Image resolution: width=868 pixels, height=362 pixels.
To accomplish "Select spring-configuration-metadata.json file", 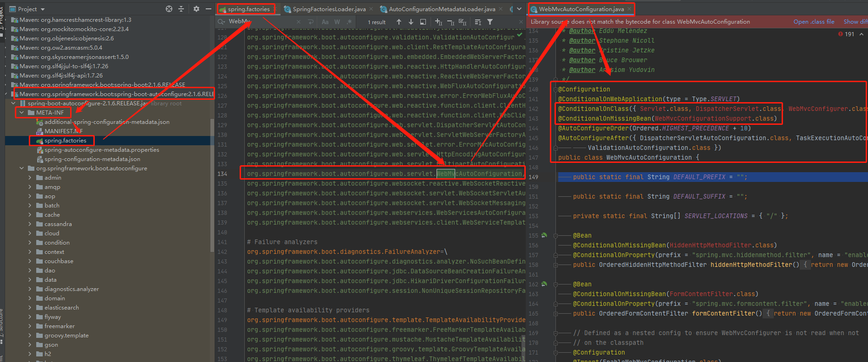I will coord(92,159).
